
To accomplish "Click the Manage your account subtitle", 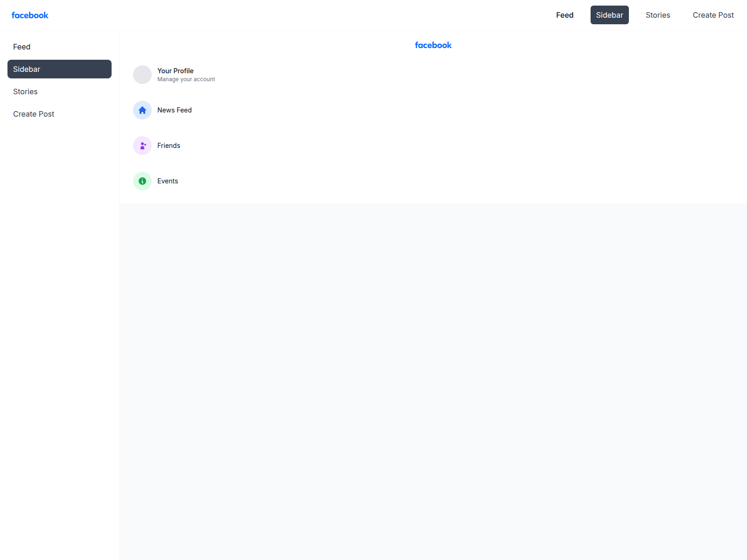I will [186, 79].
